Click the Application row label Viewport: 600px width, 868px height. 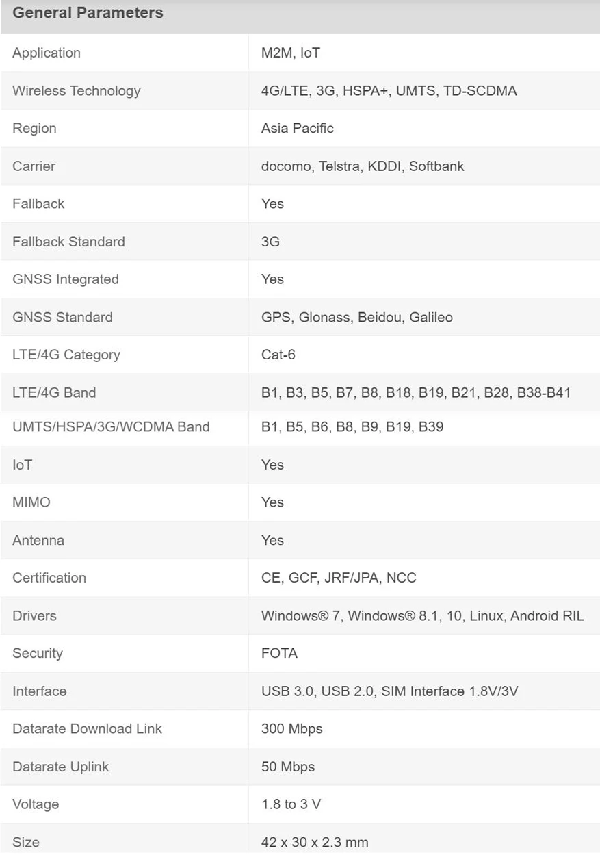46,53
